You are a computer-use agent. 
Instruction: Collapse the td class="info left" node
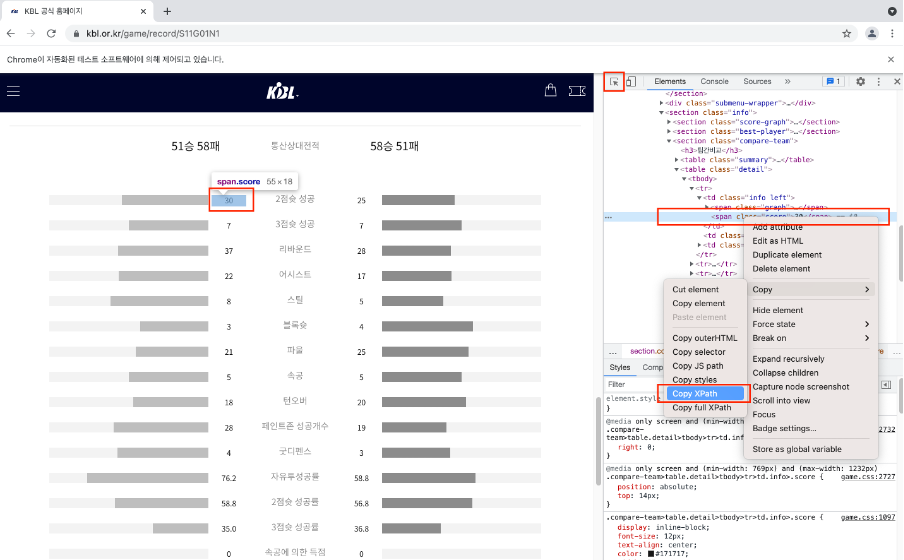tap(699, 198)
